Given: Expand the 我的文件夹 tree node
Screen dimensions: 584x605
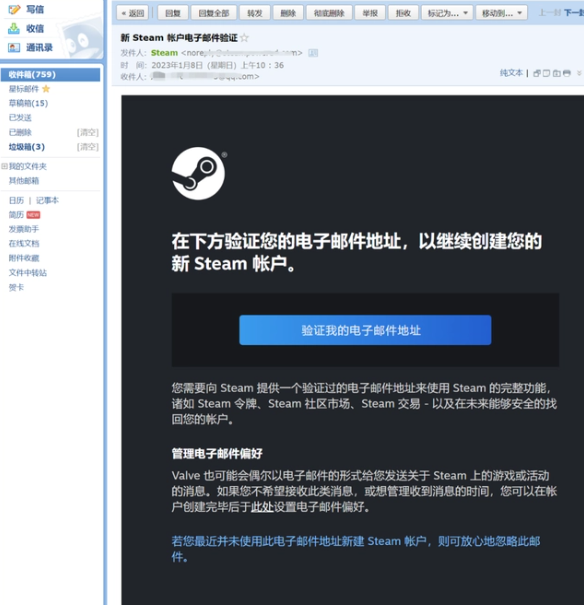Looking at the screenshot, I should point(4,166).
